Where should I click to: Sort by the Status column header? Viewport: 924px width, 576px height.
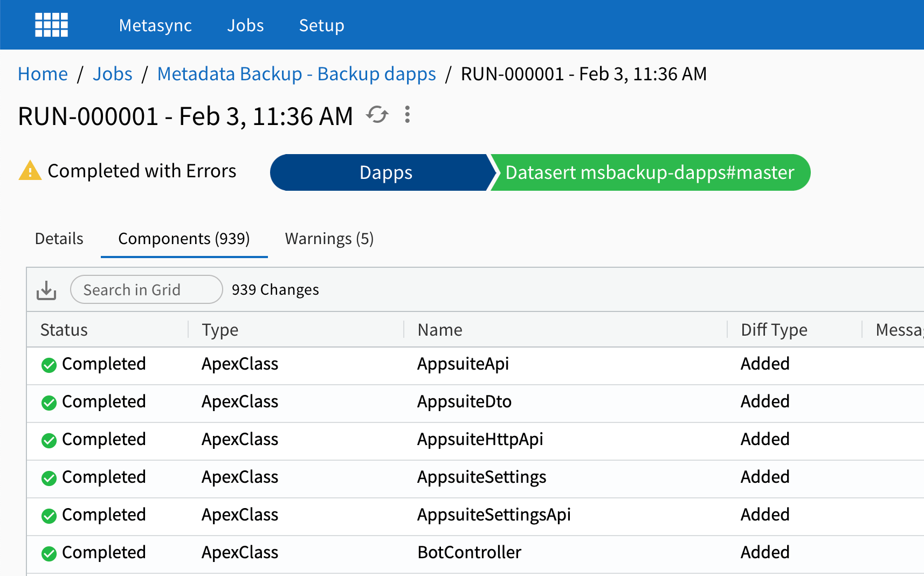pos(64,330)
